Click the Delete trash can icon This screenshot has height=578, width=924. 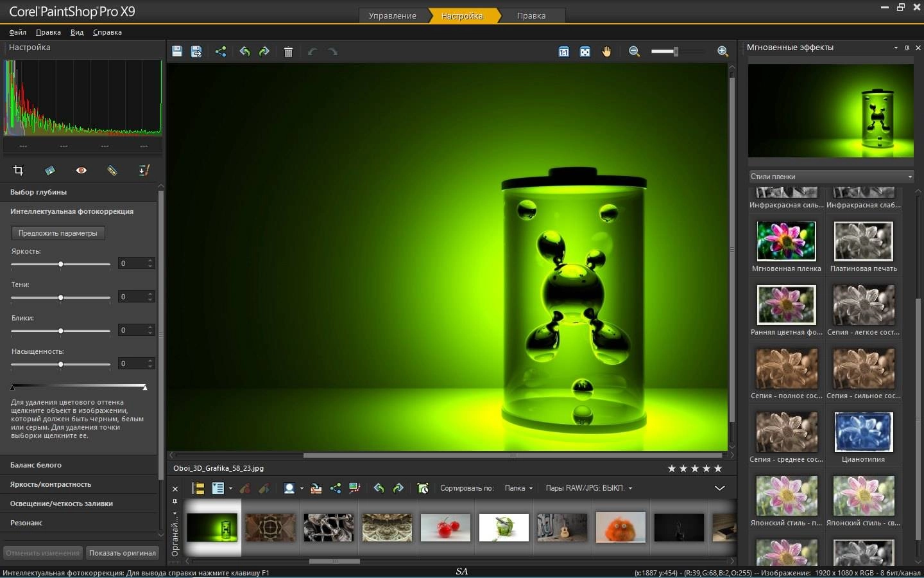[x=288, y=52]
